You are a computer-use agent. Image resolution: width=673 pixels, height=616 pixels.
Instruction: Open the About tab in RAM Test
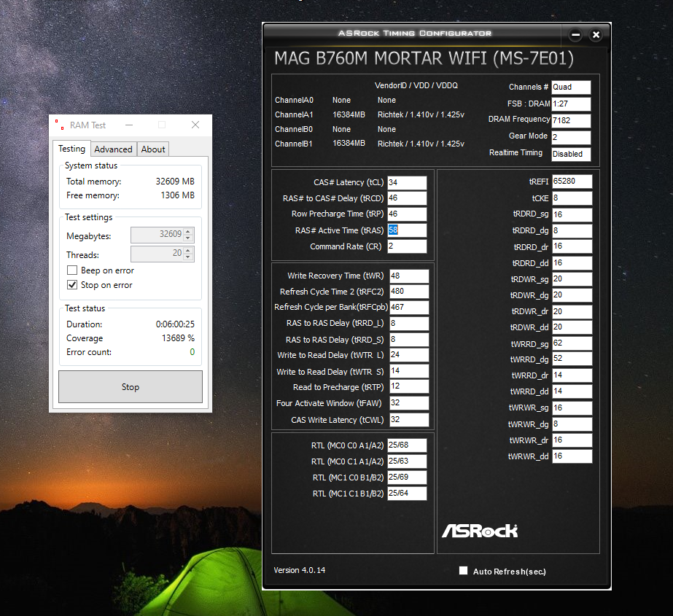tap(153, 149)
